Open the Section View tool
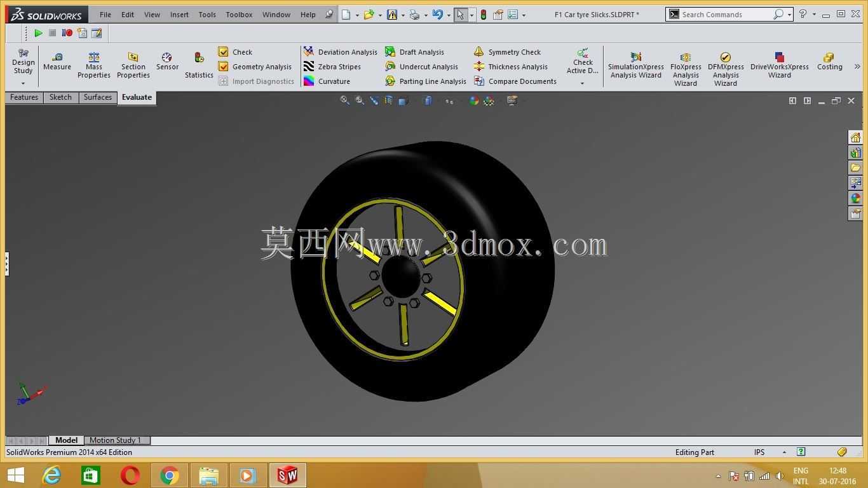 pyautogui.click(x=388, y=100)
